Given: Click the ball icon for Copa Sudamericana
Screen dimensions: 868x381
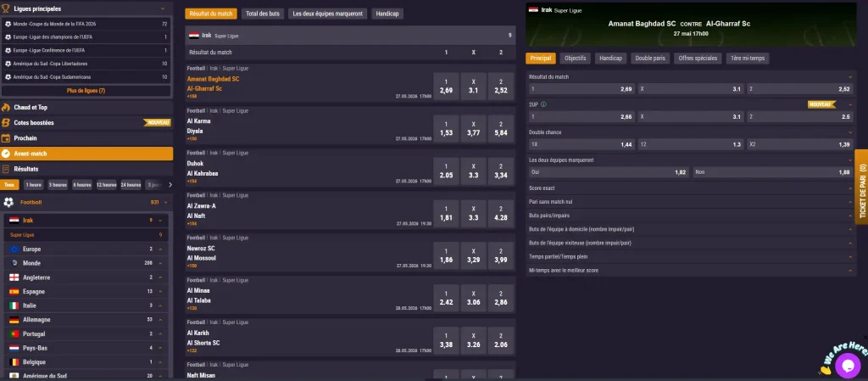Looking at the screenshot, I should [8, 77].
